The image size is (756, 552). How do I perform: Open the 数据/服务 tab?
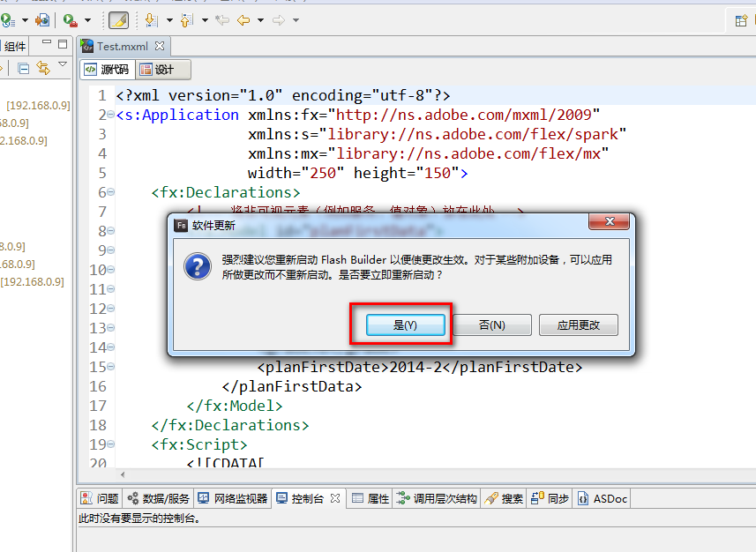point(158,498)
